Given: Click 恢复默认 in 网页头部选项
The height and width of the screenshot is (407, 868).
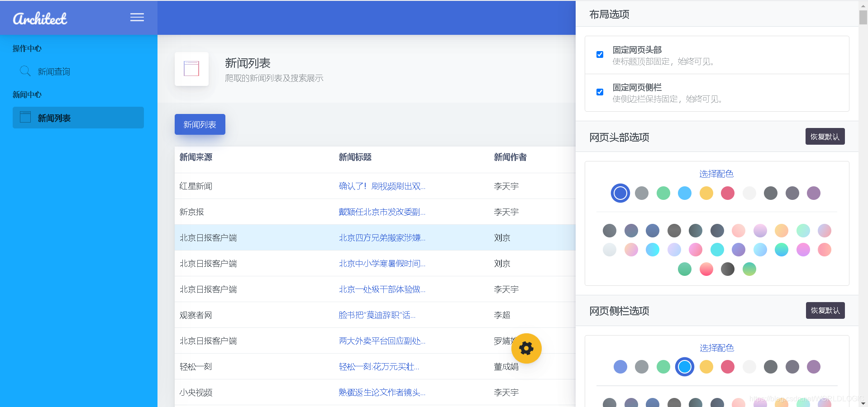Looking at the screenshot, I should coord(825,136).
